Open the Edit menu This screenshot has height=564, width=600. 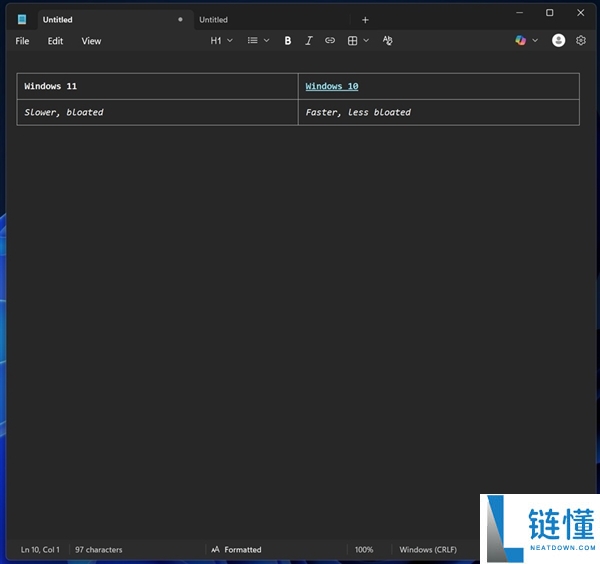[x=55, y=41]
